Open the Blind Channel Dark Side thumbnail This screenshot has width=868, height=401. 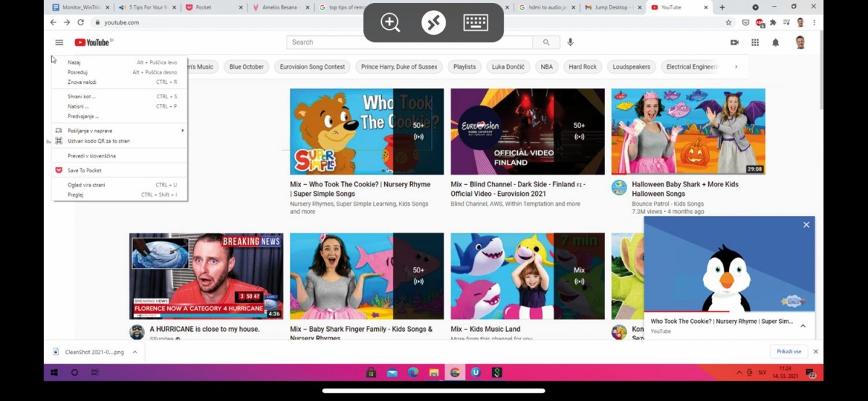(x=527, y=131)
